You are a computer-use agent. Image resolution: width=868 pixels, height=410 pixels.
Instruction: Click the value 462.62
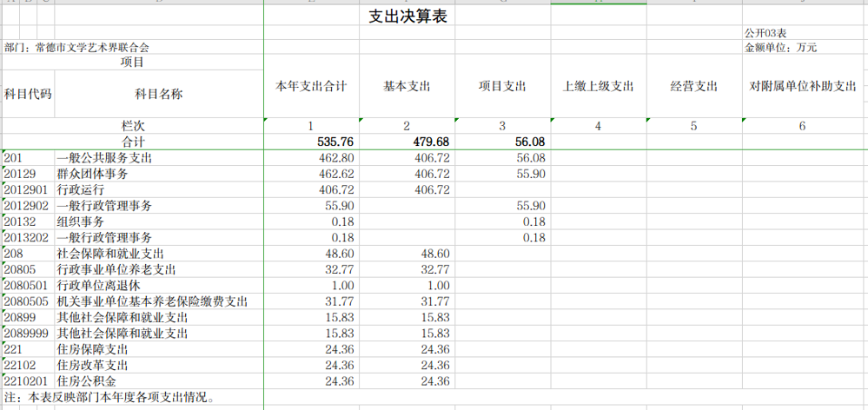click(336, 175)
